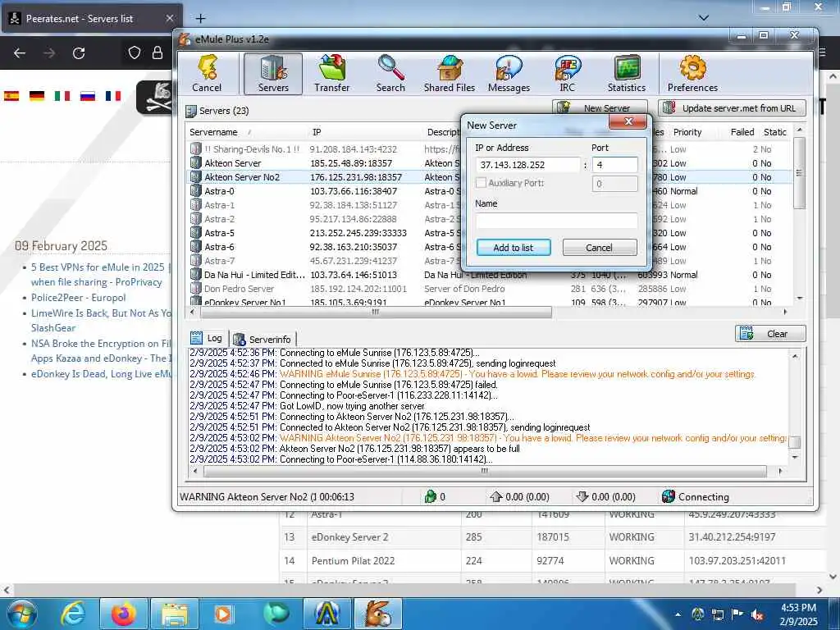Open the Police2Peer - Europol link
The image size is (840, 630).
(x=78, y=297)
